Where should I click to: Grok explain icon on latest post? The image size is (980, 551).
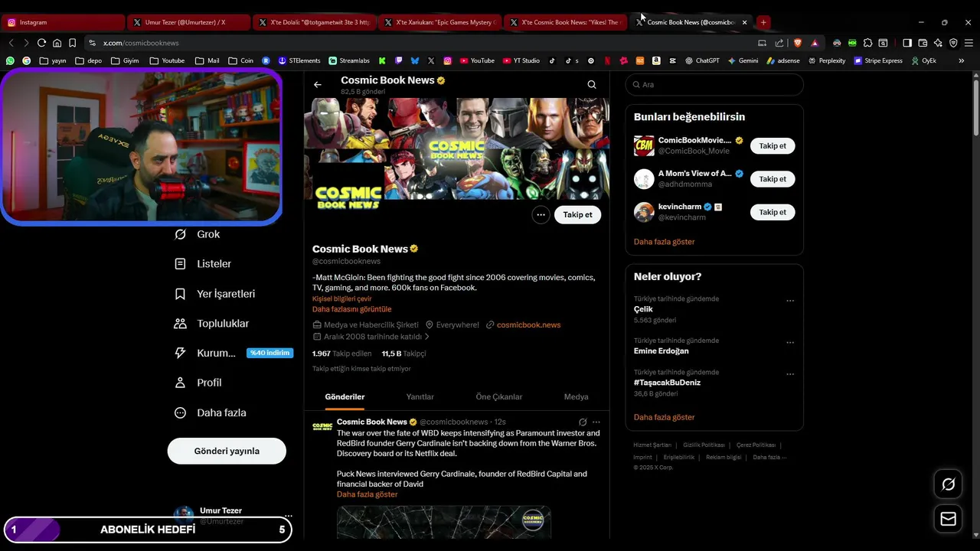pos(583,422)
